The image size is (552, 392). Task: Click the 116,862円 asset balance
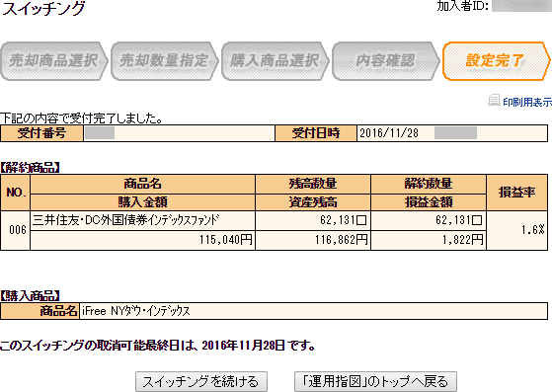pyautogui.click(x=342, y=240)
